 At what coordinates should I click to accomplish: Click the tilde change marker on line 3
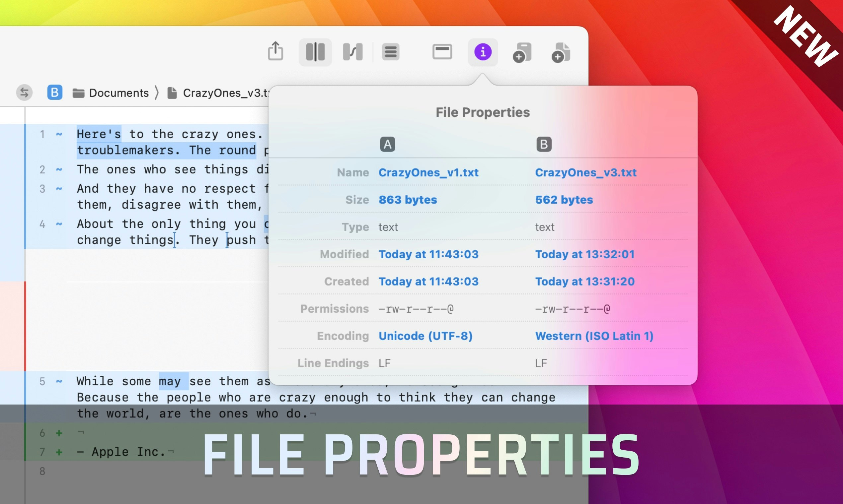59,188
